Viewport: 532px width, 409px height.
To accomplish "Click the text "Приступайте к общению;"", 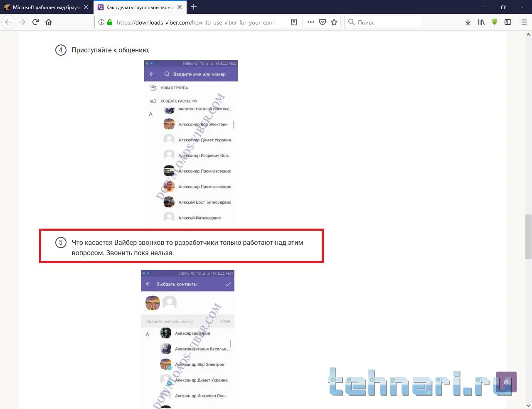I will [111, 50].
